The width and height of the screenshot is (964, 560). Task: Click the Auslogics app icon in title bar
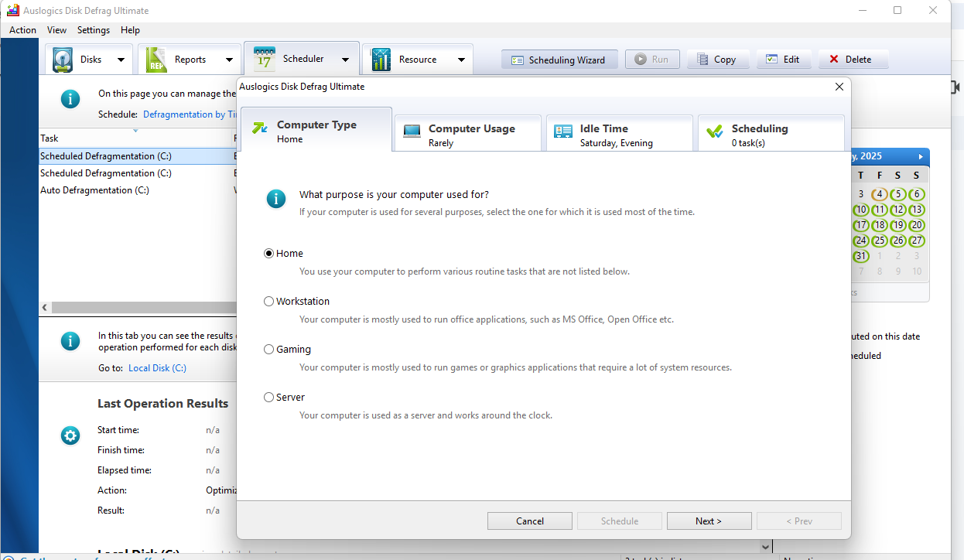coord(12,11)
